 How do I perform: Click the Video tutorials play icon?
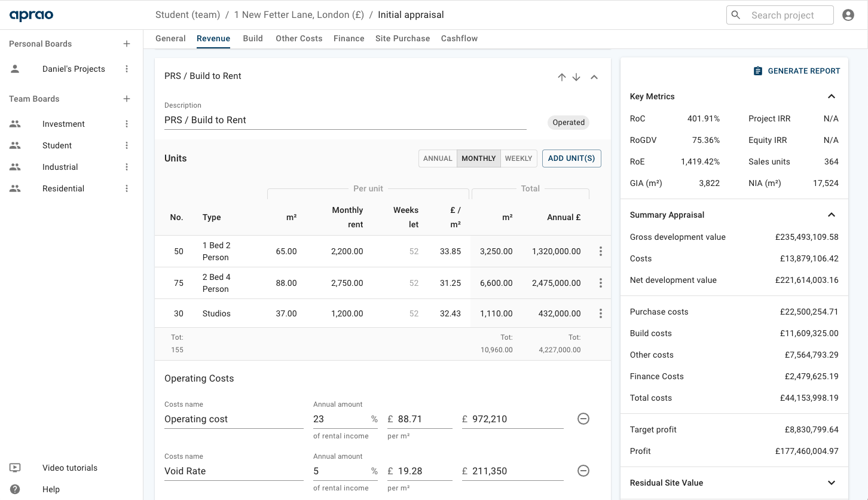15,468
